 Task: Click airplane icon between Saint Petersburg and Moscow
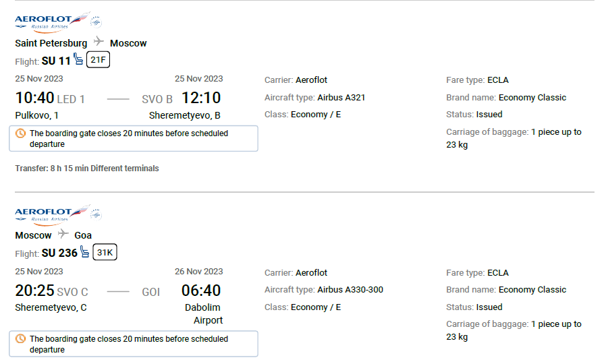[x=99, y=41]
